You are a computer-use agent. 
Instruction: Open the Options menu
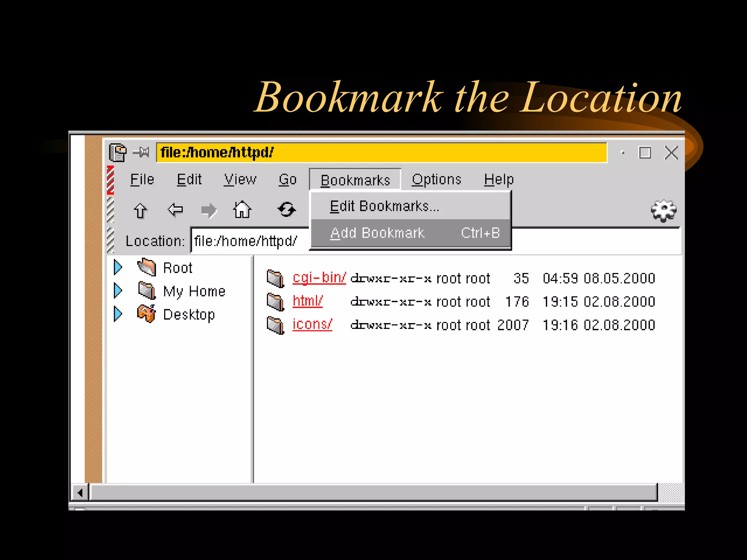437,180
